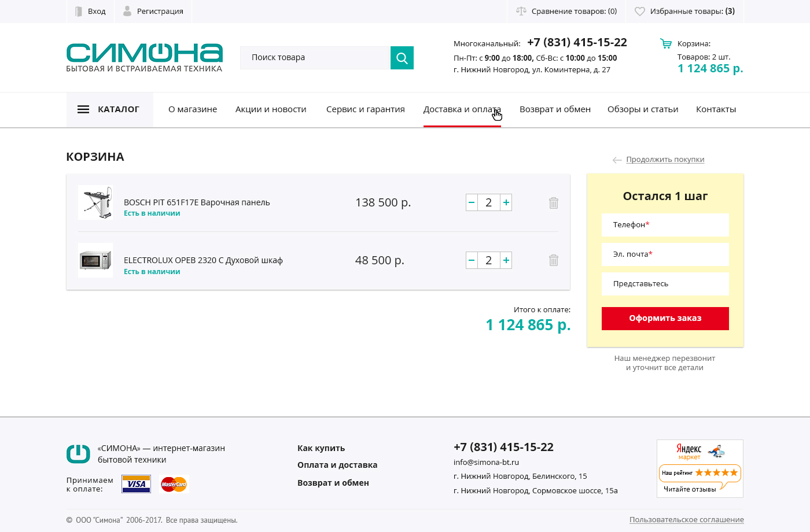Click the price 48 500 р.

point(380,260)
